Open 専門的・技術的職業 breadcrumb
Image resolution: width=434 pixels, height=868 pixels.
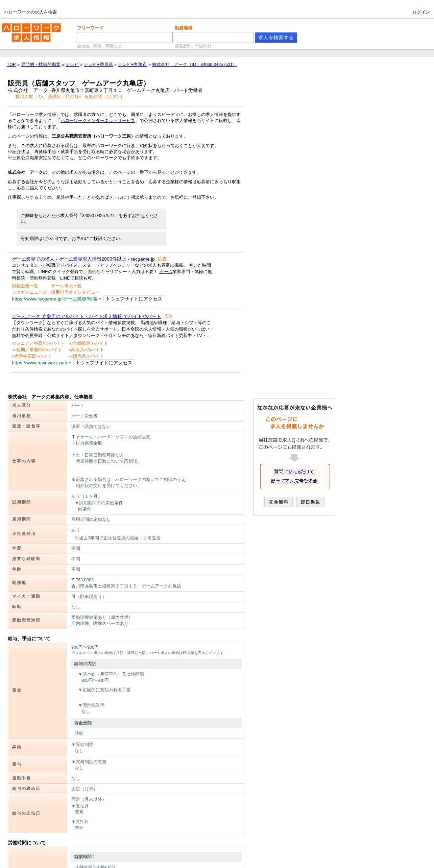point(41,65)
